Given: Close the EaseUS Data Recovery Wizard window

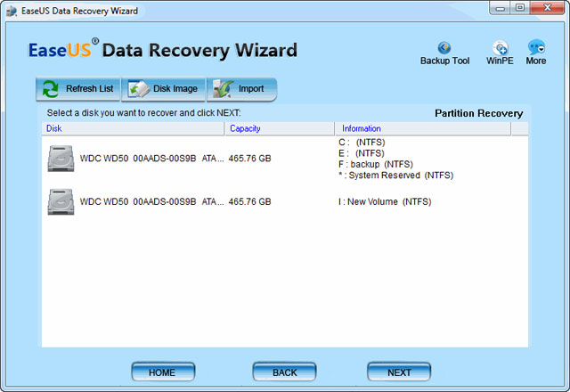Looking at the screenshot, I should [x=547, y=8].
